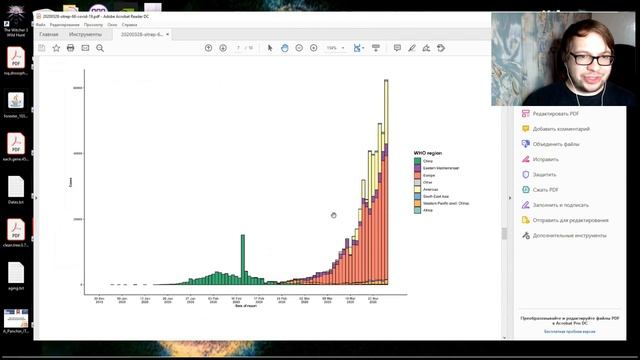The width and height of the screenshot is (640, 360).
Task: Open Защитить tool in side panel
Action: click(x=539, y=175)
